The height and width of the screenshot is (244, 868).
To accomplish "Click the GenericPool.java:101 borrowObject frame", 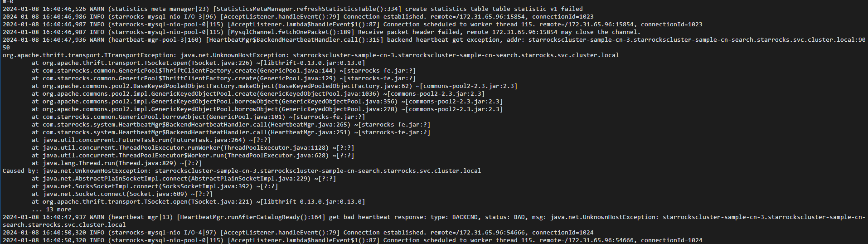I will pos(198,117).
